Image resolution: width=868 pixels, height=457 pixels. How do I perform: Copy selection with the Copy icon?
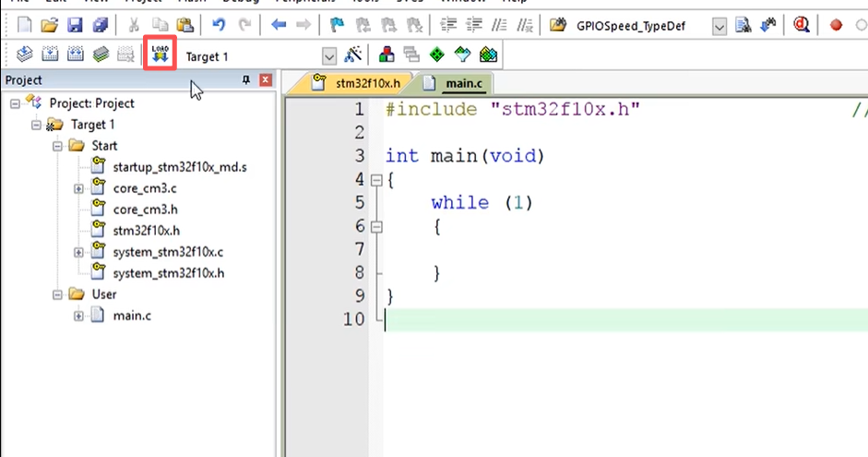[160, 25]
